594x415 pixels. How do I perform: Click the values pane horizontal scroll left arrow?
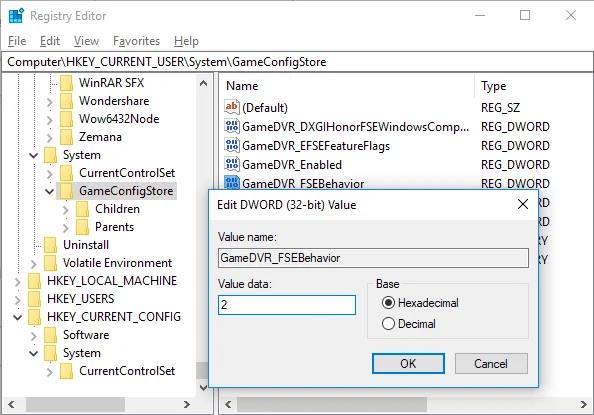228,404
